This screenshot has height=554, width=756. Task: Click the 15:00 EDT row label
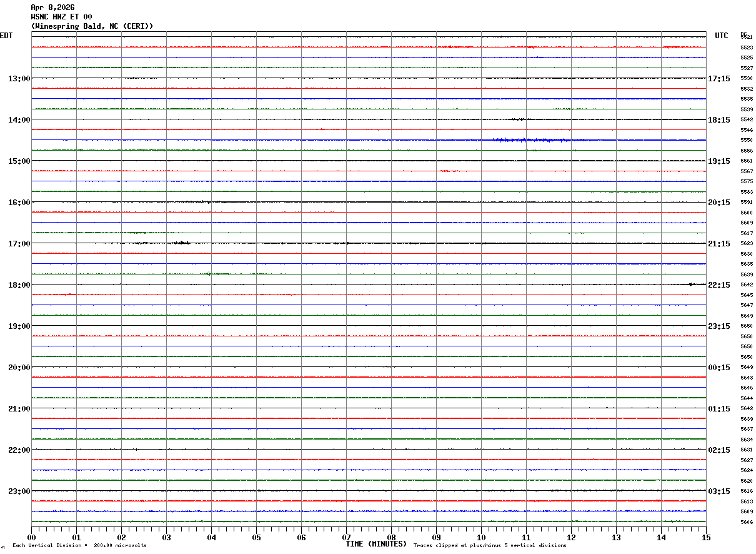coord(19,161)
